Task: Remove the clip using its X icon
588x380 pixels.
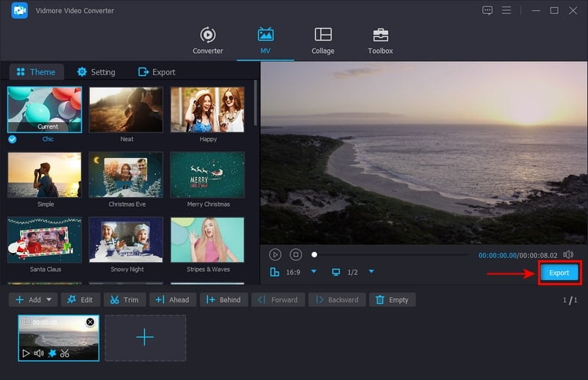Action: (90, 322)
